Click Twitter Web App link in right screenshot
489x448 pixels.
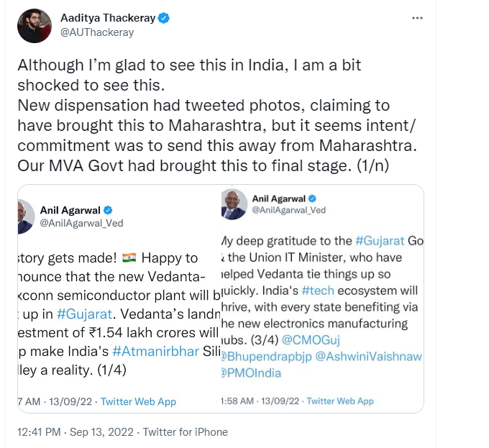click(x=340, y=401)
